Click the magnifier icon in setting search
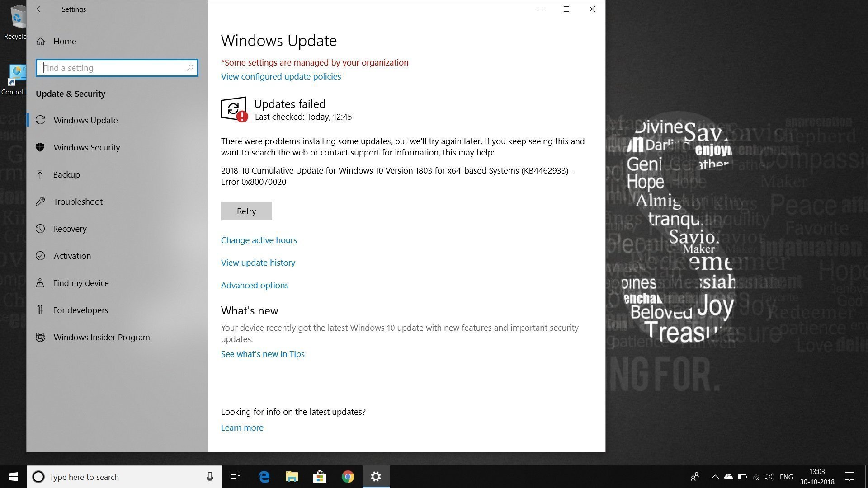The image size is (868, 488). click(x=190, y=68)
